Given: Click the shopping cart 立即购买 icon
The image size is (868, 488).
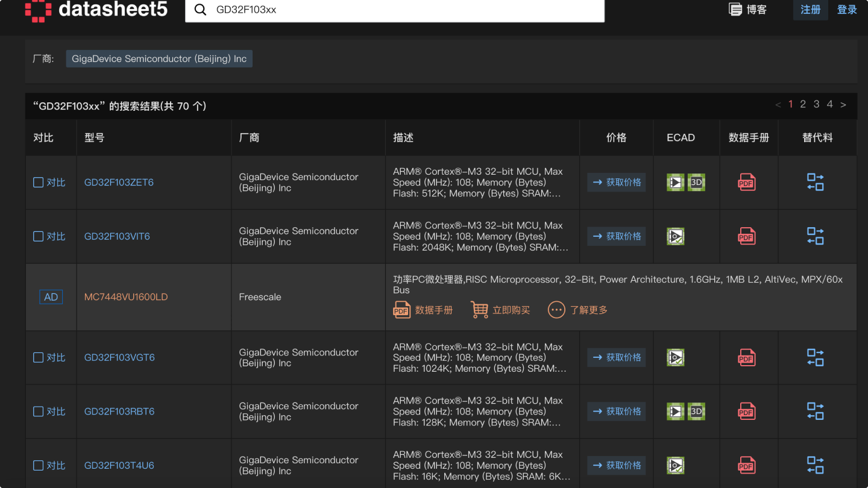Looking at the screenshot, I should 480,310.
